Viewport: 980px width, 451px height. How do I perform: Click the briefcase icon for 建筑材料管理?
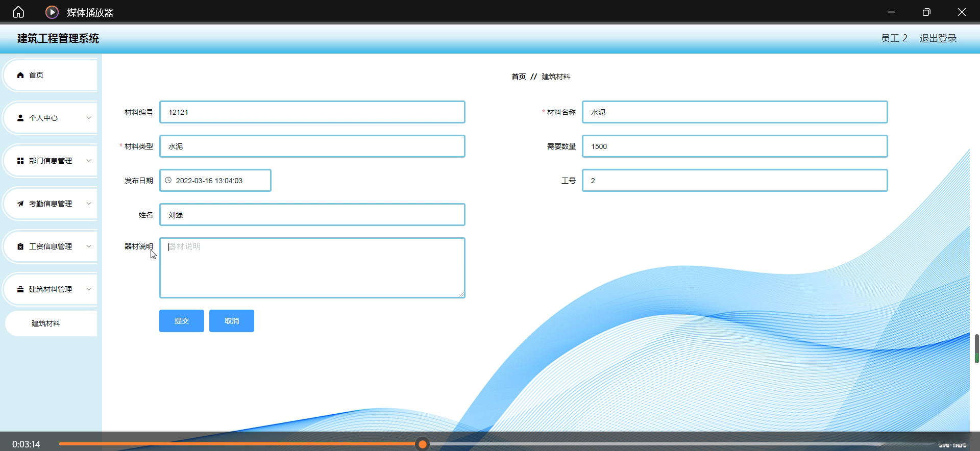[x=20, y=289]
